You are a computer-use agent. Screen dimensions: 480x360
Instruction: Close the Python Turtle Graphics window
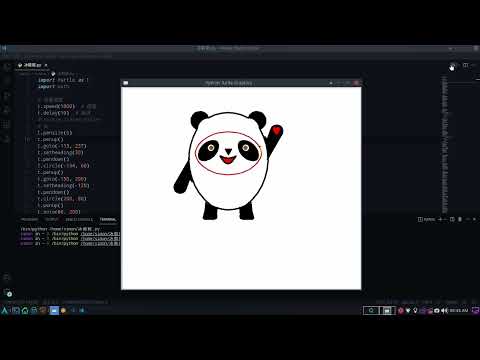click(x=356, y=83)
